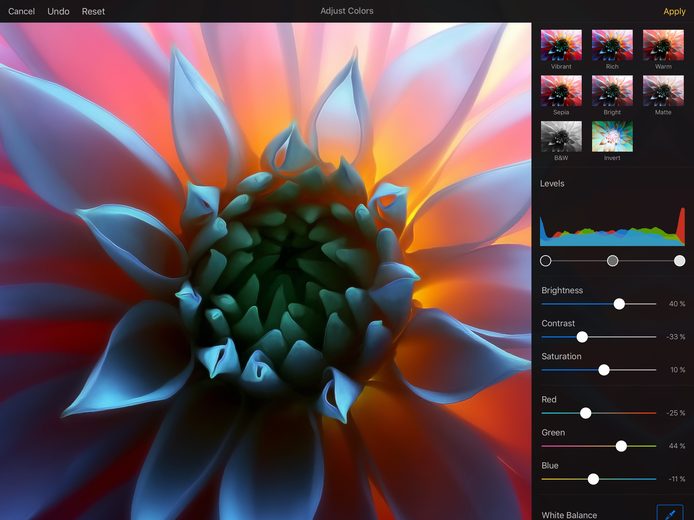This screenshot has width=694, height=520.
Task: Click the Blue -11 % value
Action: coord(676,479)
